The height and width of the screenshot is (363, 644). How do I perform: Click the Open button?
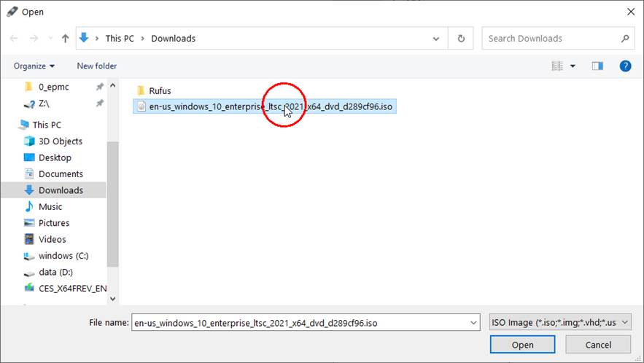[522, 345]
